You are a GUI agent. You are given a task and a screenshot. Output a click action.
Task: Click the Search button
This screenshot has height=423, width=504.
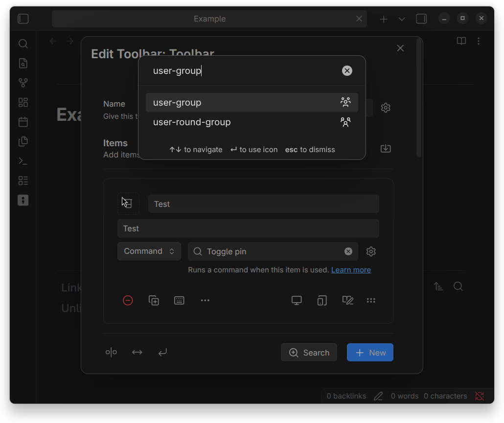[x=309, y=353]
